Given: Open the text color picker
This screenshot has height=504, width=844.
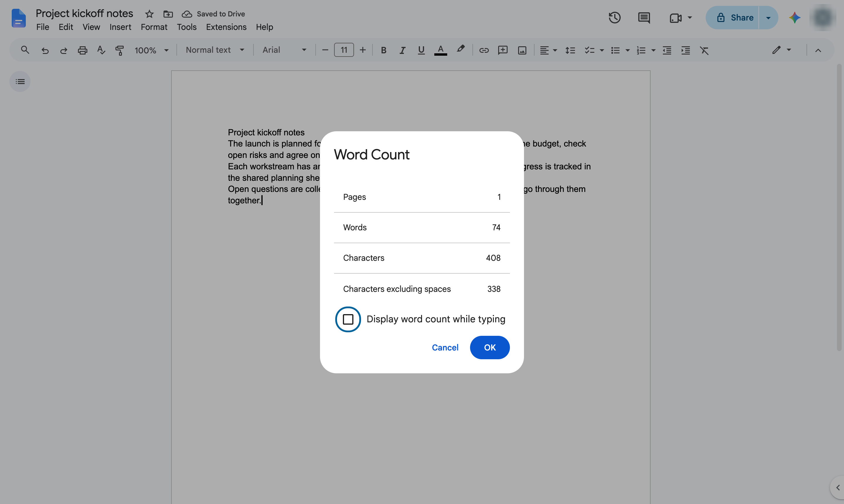Looking at the screenshot, I should click(x=440, y=50).
